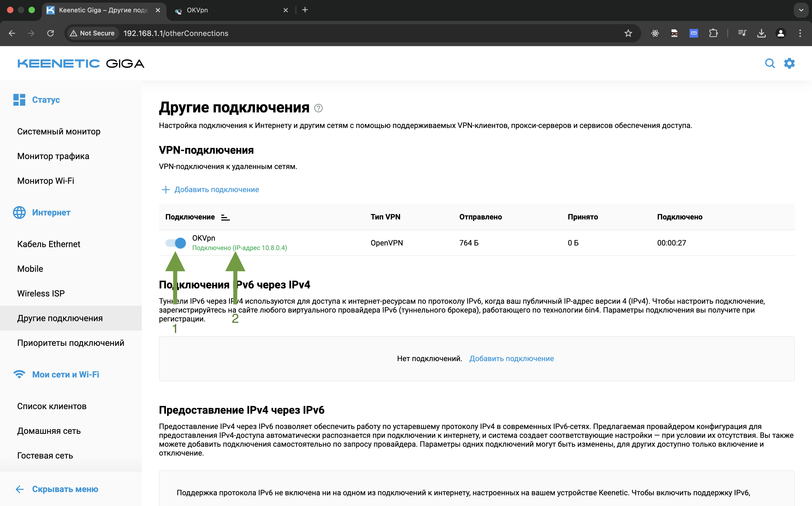The width and height of the screenshot is (812, 506).
Task: Toggle the OKVpn connection switch
Action: (176, 243)
